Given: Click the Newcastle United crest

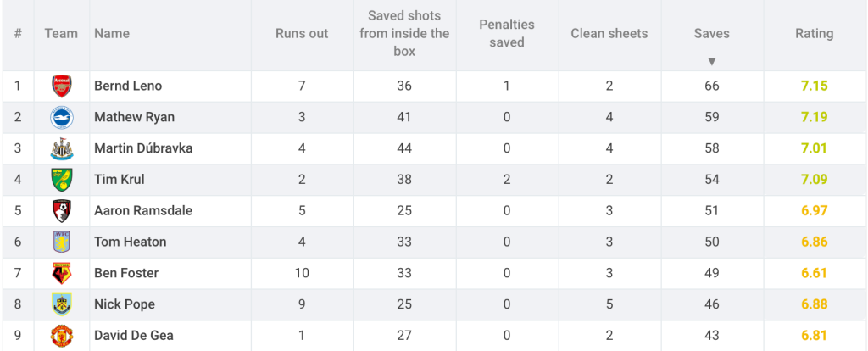Looking at the screenshot, I should click(61, 149).
